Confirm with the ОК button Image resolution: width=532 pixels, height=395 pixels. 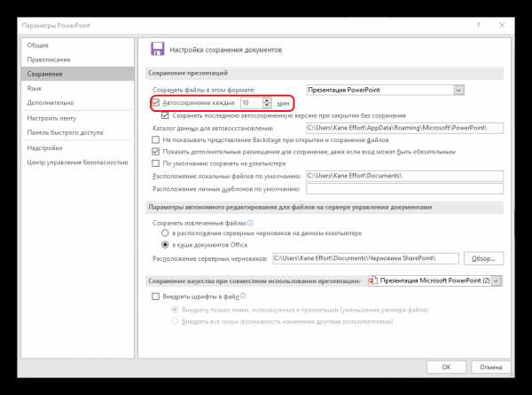tap(447, 367)
